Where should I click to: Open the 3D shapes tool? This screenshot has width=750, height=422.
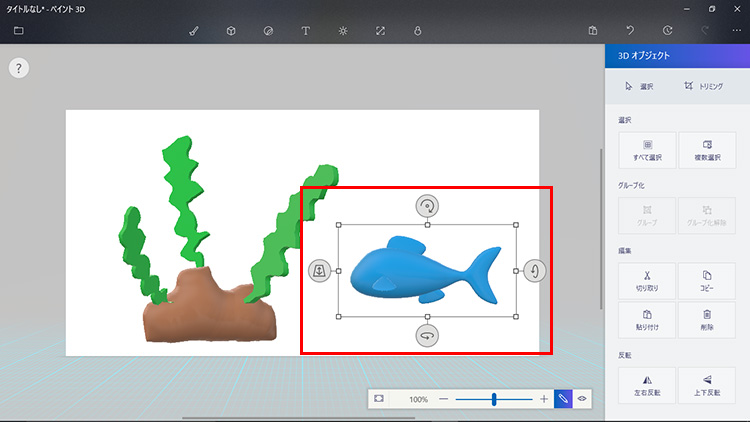tap(231, 31)
